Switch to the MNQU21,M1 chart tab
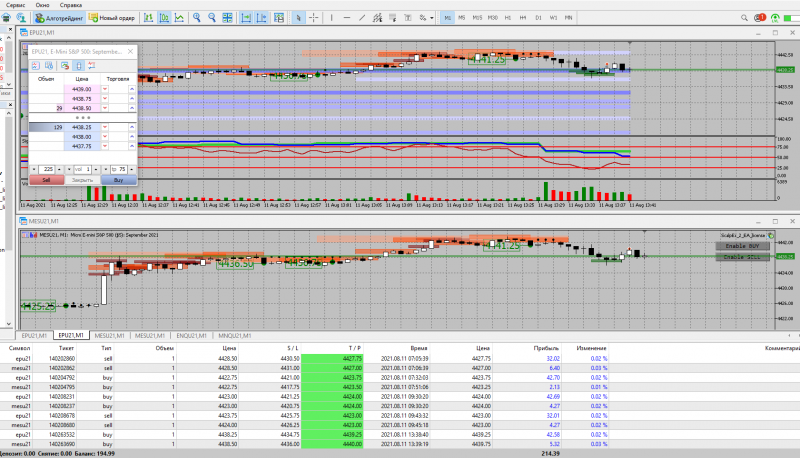The image size is (800, 458). click(233, 336)
